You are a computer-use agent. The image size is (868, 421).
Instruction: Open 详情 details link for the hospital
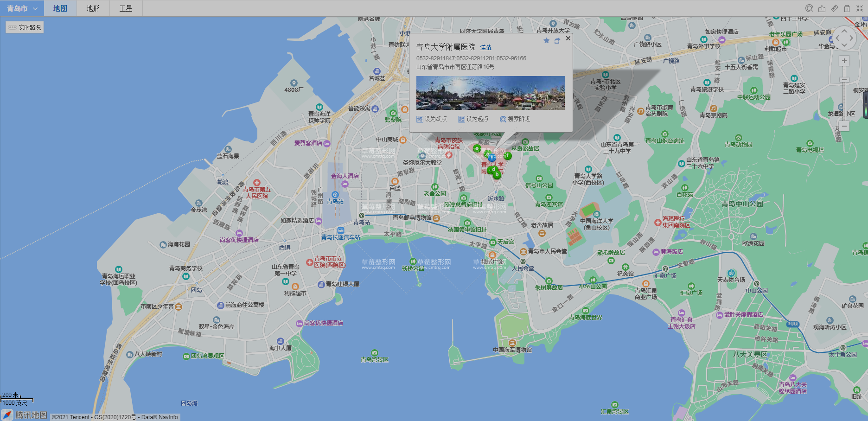click(x=485, y=47)
